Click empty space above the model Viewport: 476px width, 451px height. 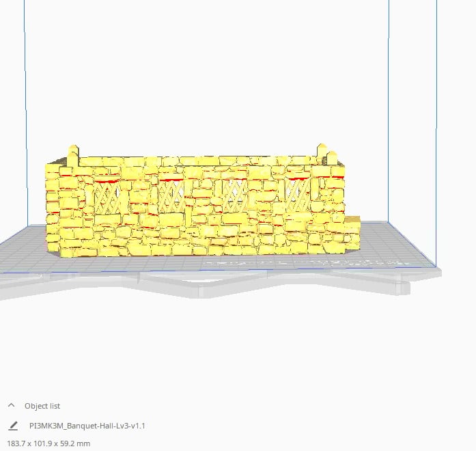pyautogui.click(x=205, y=82)
